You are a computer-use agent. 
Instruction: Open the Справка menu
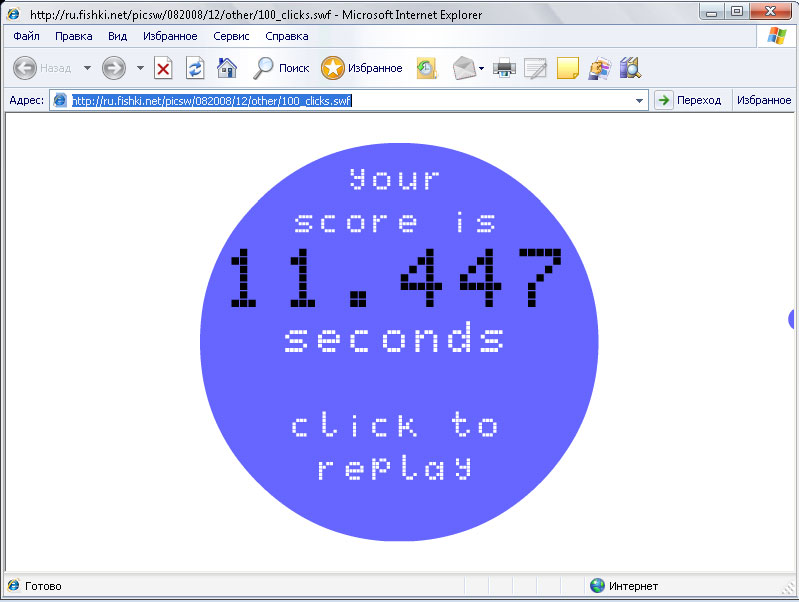click(x=287, y=36)
